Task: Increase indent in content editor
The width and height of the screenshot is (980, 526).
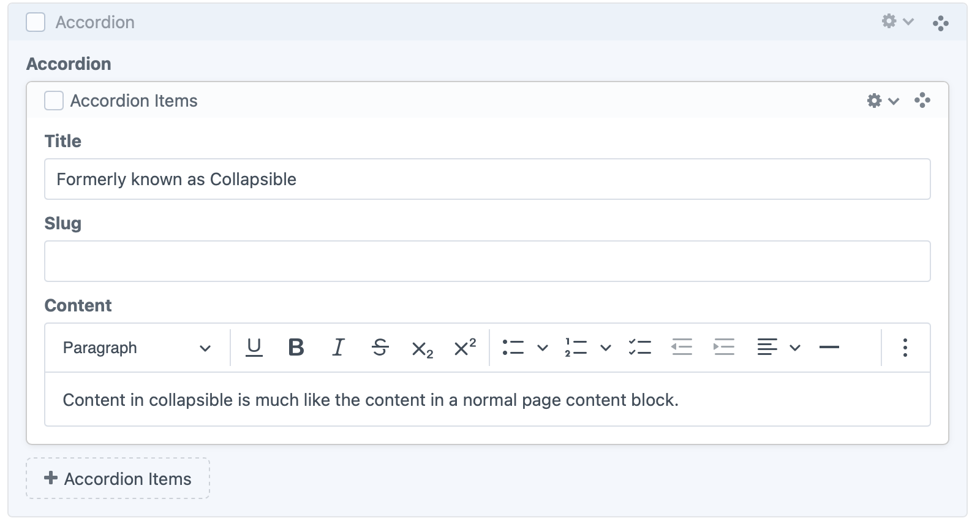Action: 724,348
